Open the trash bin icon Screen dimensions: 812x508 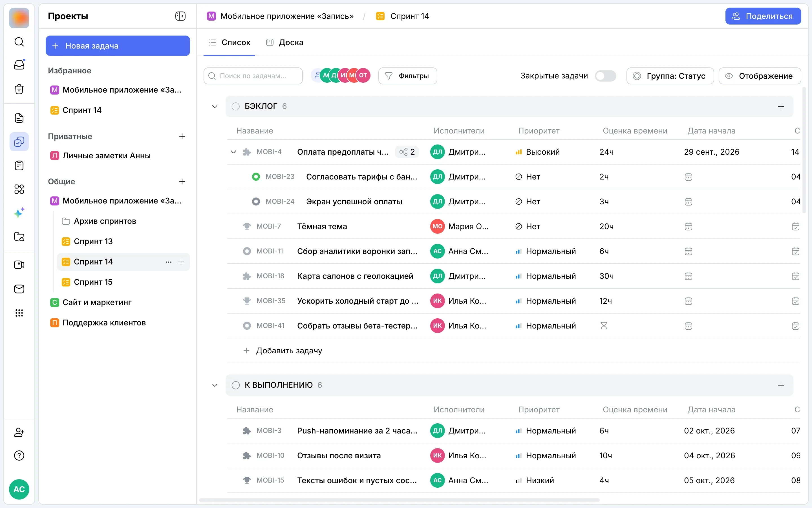click(19, 89)
